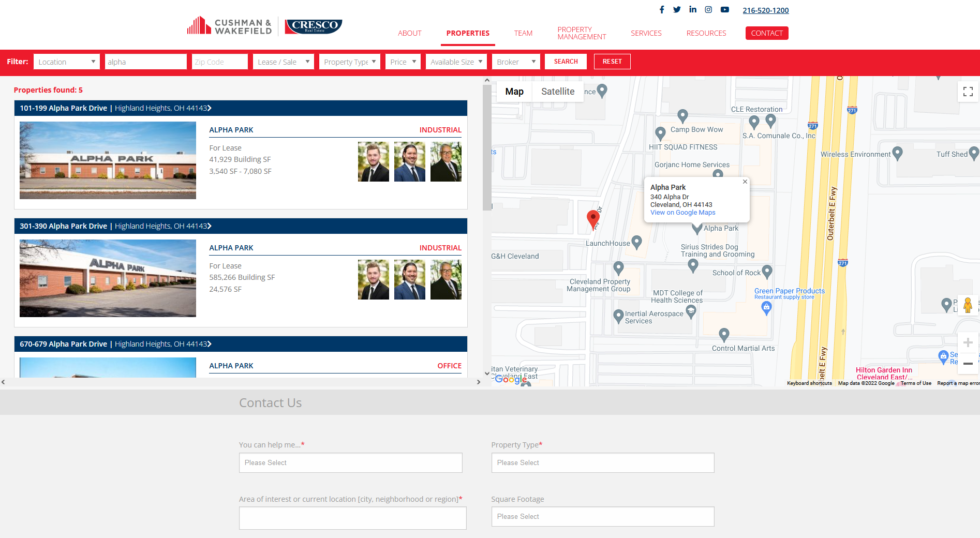980x538 pixels.
Task: Open the Location filter dropdown
Action: 66,62
